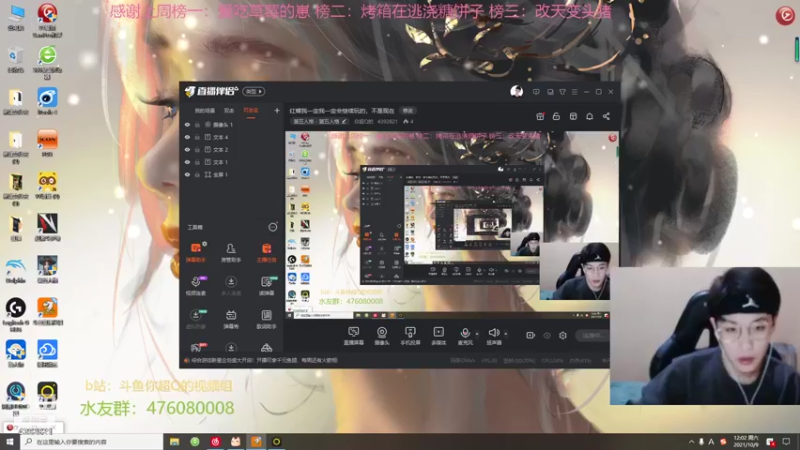800x450 pixels.
Task: Open the Windows Start menu
Action: (10, 442)
